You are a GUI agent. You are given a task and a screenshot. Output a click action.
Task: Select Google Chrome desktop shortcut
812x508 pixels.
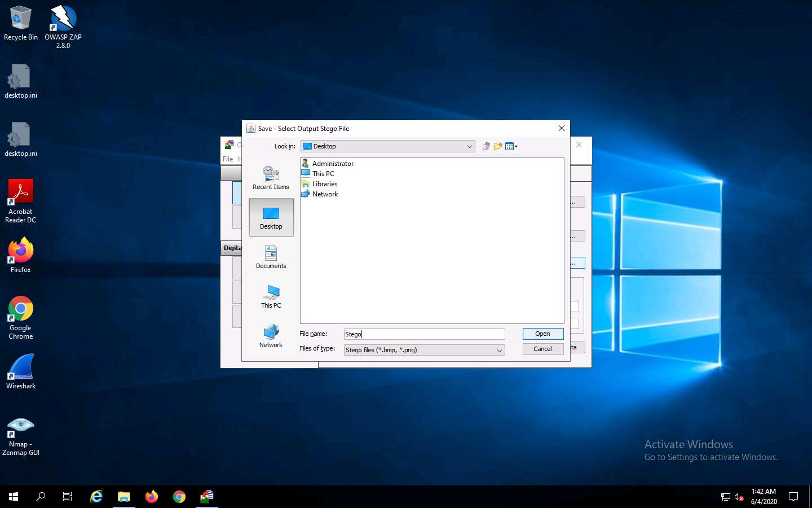pyautogui.click(x=21, y=318)
